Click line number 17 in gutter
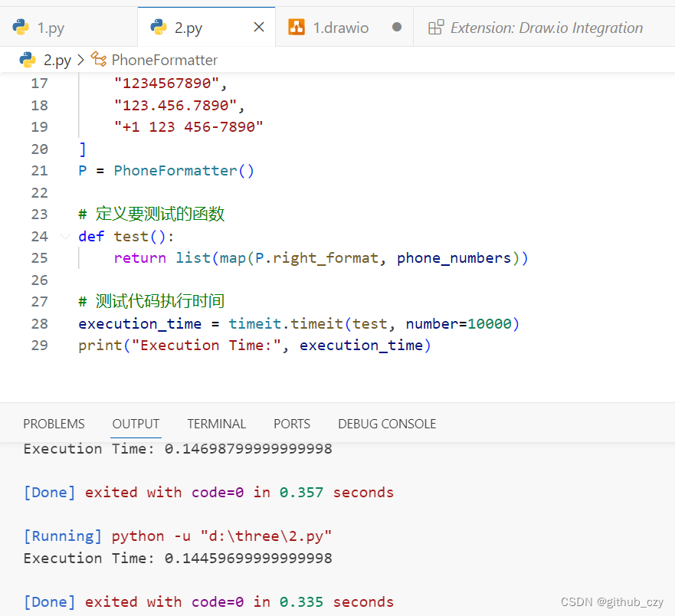 pyautogui.click(x=39, y=83)
